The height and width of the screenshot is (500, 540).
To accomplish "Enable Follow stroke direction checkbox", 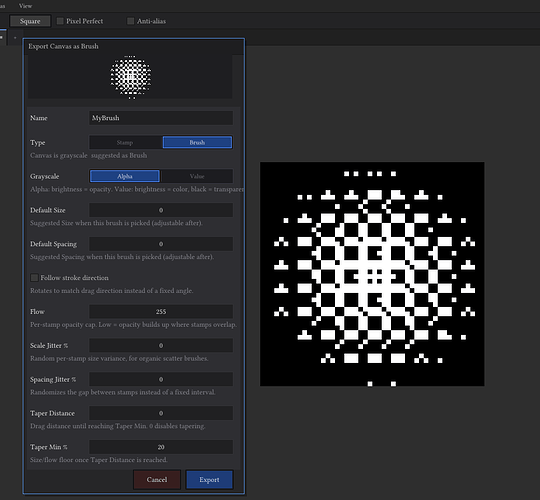I will (x=34, y=278).
